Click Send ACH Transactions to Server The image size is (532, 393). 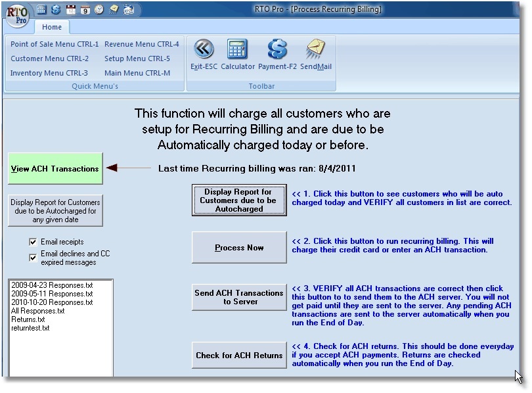[x=239, y=298]
